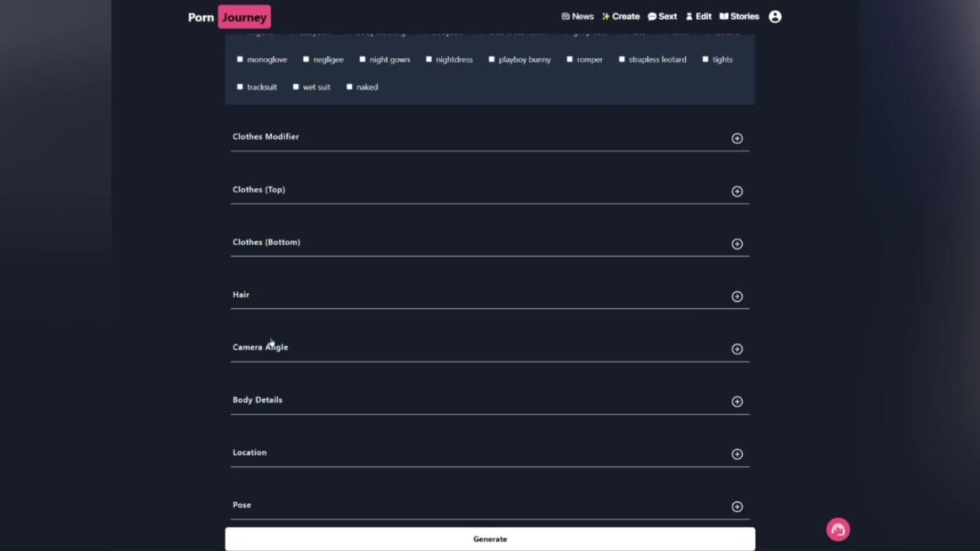Tick the wet suit checkbox
Image resolution: width=980 pixels, height=551 pixels.
tap(296, 87)
